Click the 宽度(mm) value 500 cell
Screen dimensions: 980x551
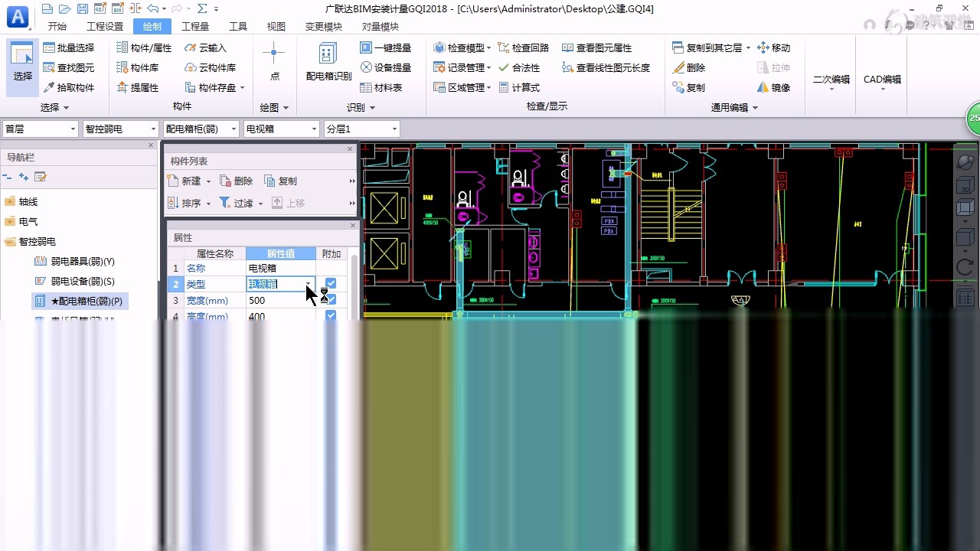[280, 300]
